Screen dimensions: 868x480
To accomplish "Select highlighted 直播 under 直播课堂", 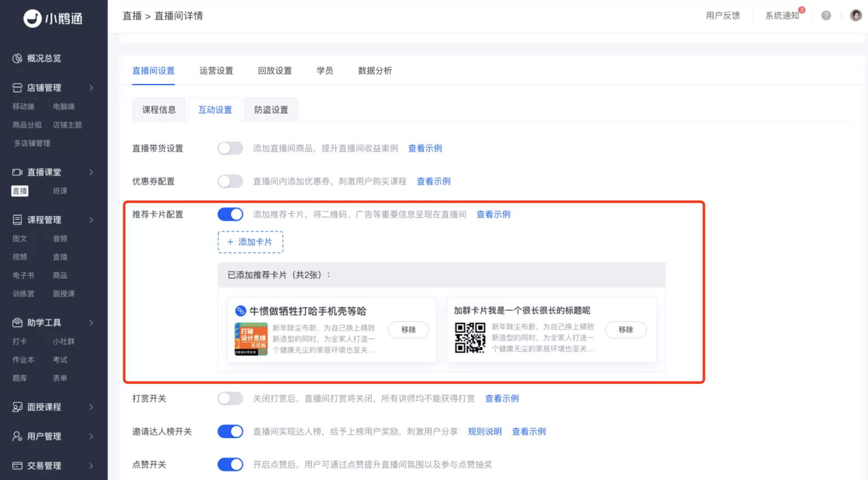I will pyautogui.click(x=20, y=191).
